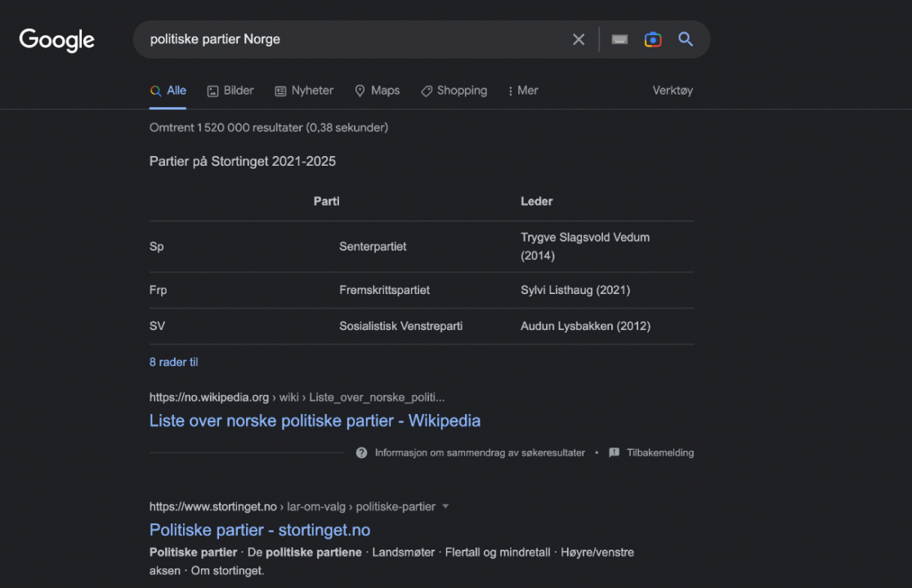Go to the Maps tab
The image size is (912, 588).
[377, 91]
